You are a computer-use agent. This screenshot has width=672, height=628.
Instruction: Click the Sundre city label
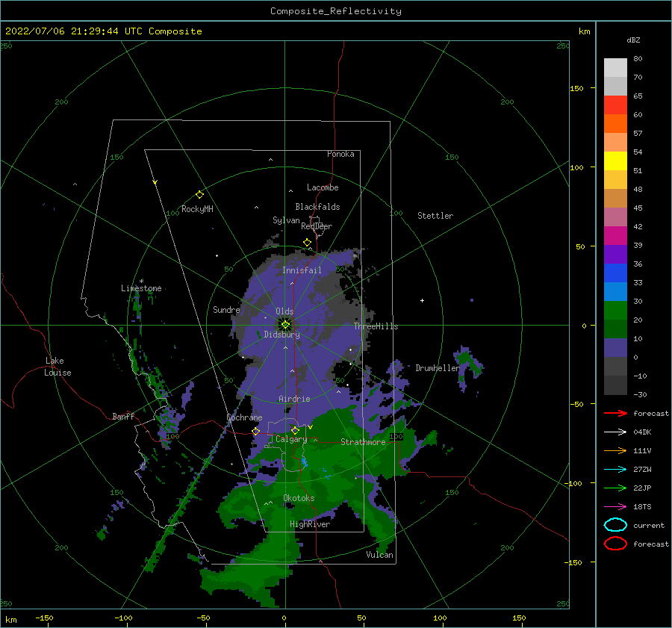coord(226,310)
